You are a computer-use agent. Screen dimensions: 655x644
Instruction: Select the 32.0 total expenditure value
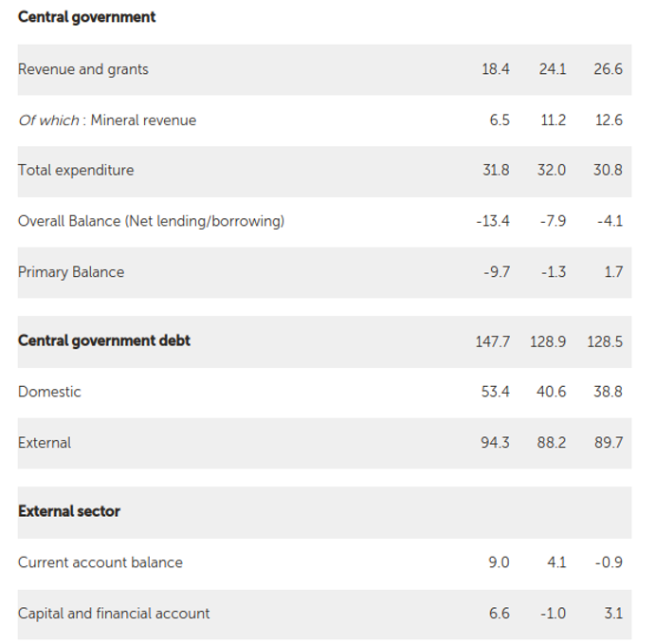[551, 171]
